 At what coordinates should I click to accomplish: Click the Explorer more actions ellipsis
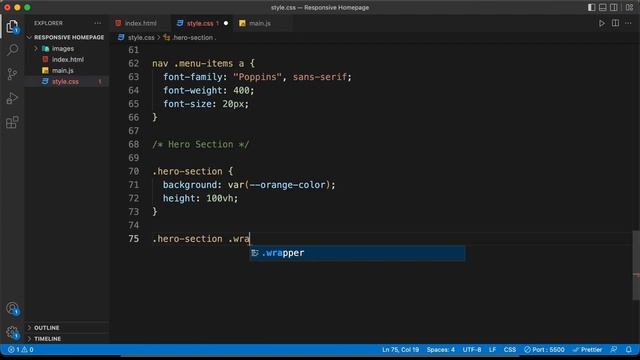point(98,23)
